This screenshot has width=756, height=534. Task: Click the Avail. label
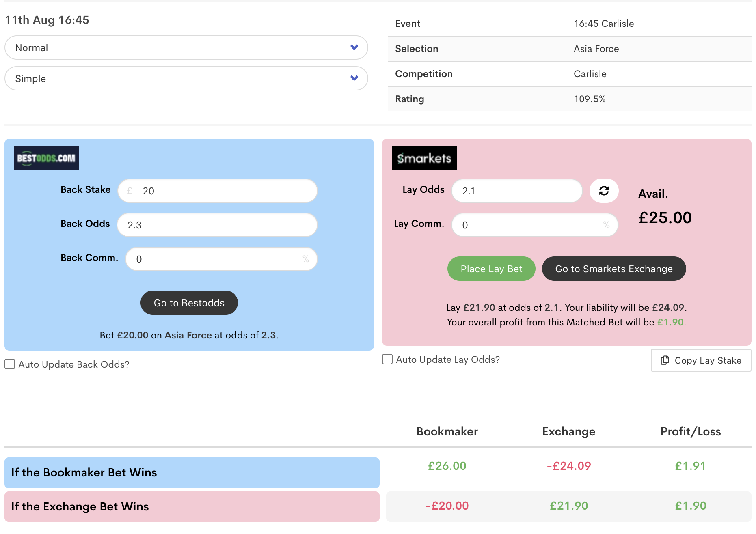(653, 194)
